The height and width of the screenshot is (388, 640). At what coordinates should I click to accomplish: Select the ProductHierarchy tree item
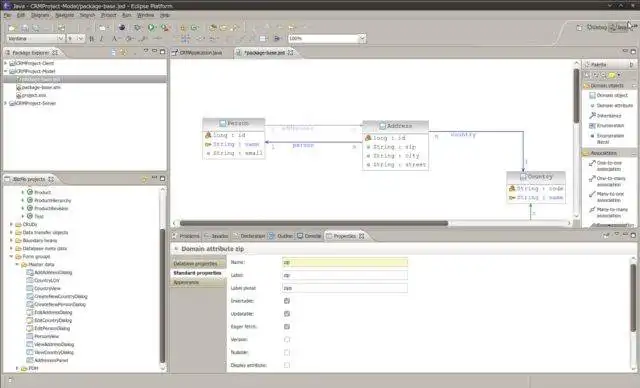(49, 200)
